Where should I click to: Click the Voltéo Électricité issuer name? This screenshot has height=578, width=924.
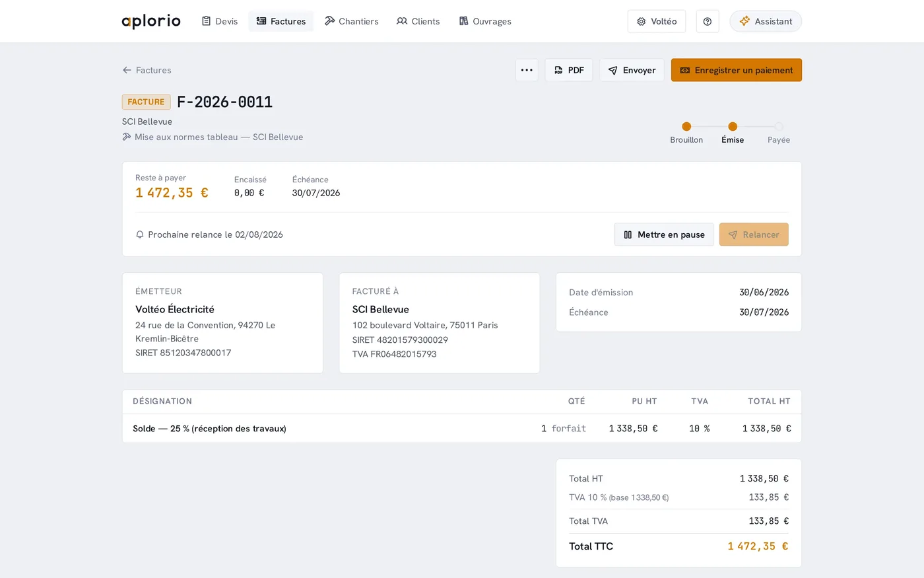click(175, 309)
